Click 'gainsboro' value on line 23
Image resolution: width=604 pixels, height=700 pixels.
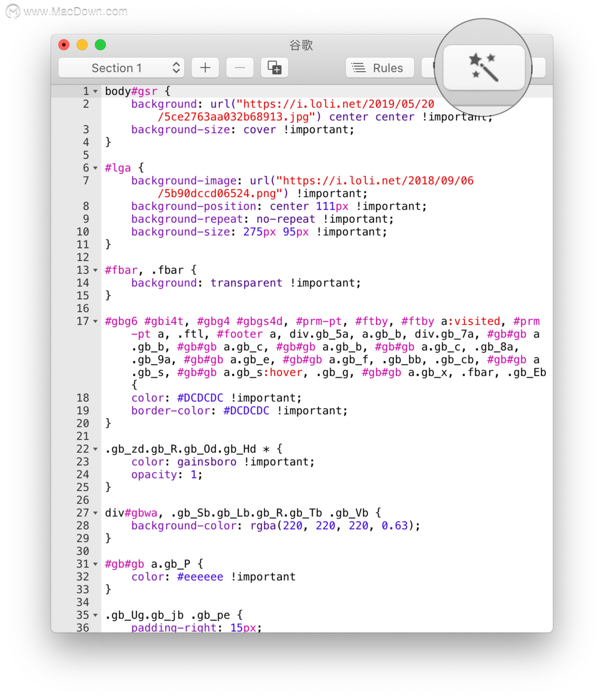tap(207, 462)
